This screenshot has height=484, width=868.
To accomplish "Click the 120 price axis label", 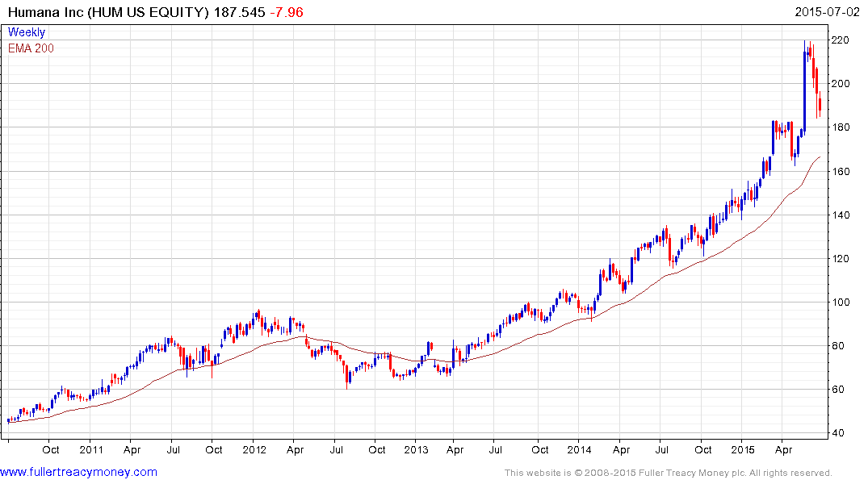I will [x=841, y=258].
